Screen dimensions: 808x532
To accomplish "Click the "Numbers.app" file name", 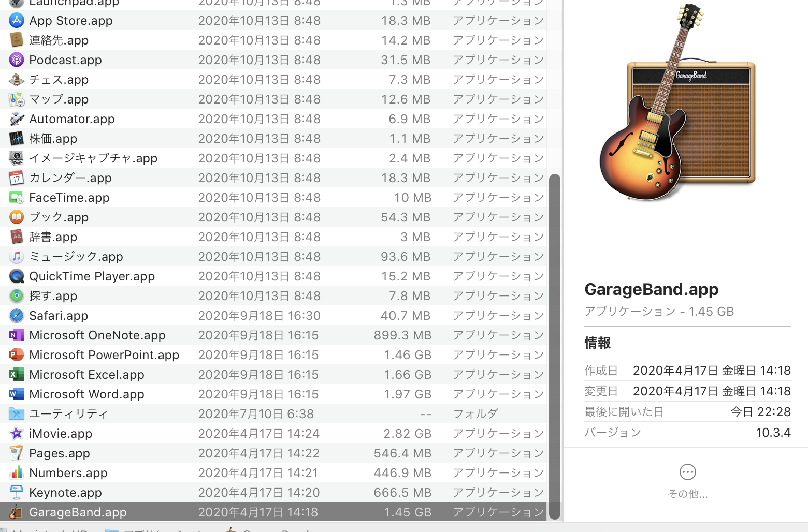I will (68, 473).
